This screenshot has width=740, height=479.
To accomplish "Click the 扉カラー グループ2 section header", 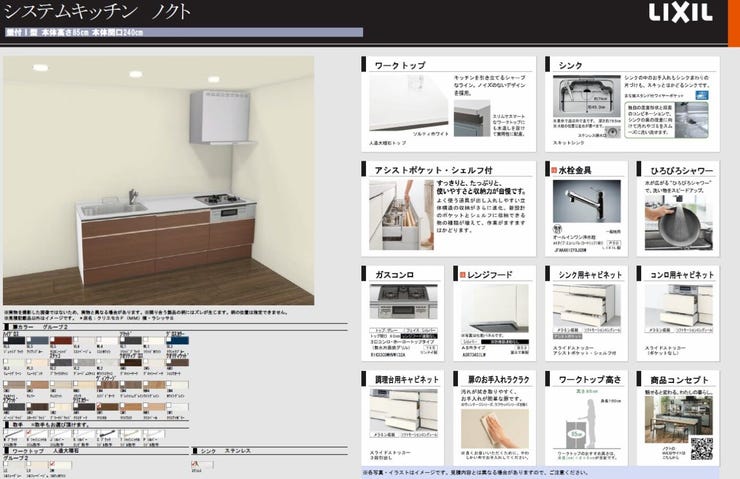I will coord(37,326).
